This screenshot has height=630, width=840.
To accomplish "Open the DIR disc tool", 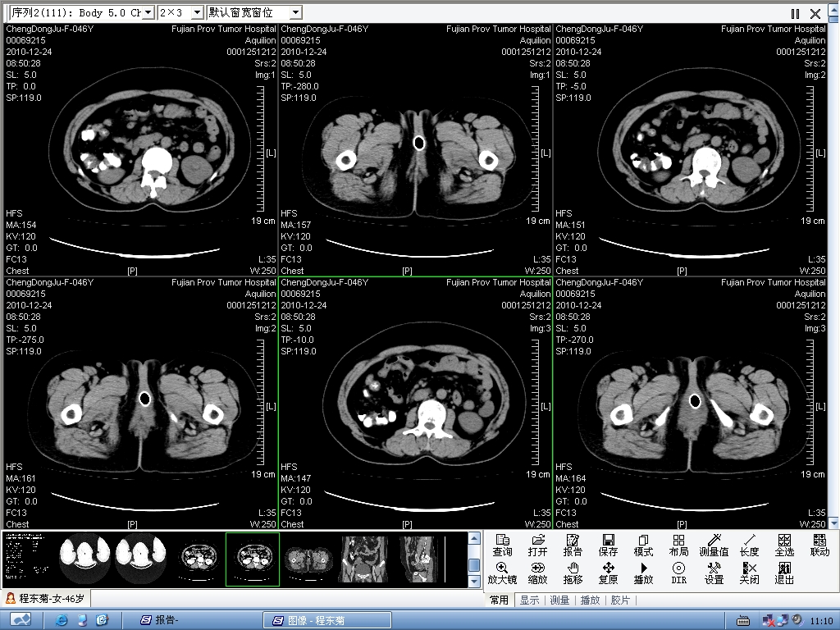I will click(x=678, y=573).
